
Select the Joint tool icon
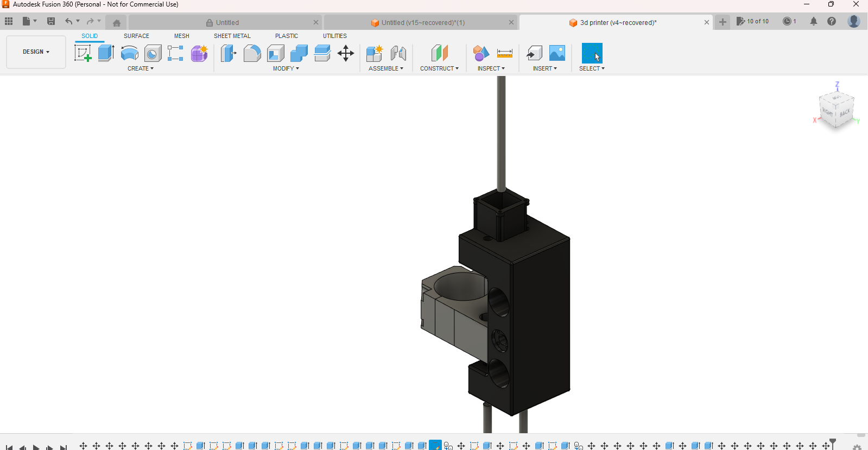pos(398,53)
